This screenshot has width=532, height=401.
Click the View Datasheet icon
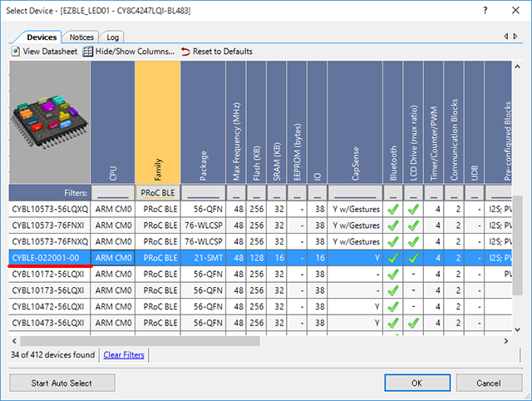[x=16, y=52]
